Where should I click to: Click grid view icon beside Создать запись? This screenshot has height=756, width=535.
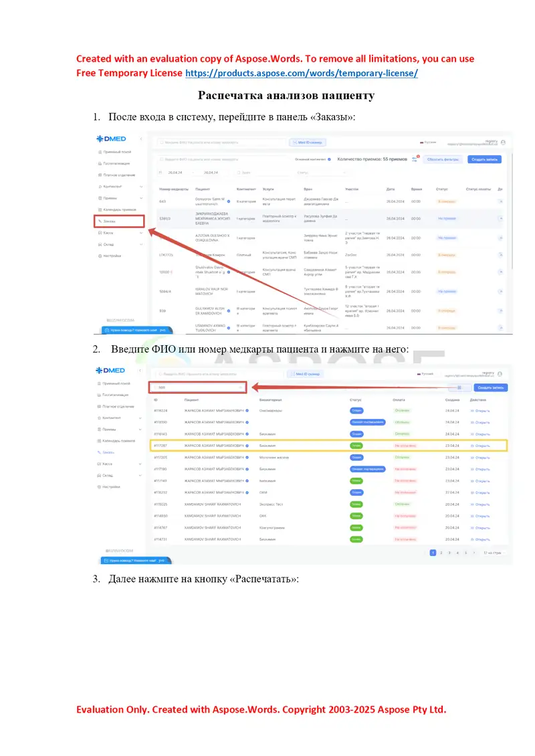pos(459,387)
